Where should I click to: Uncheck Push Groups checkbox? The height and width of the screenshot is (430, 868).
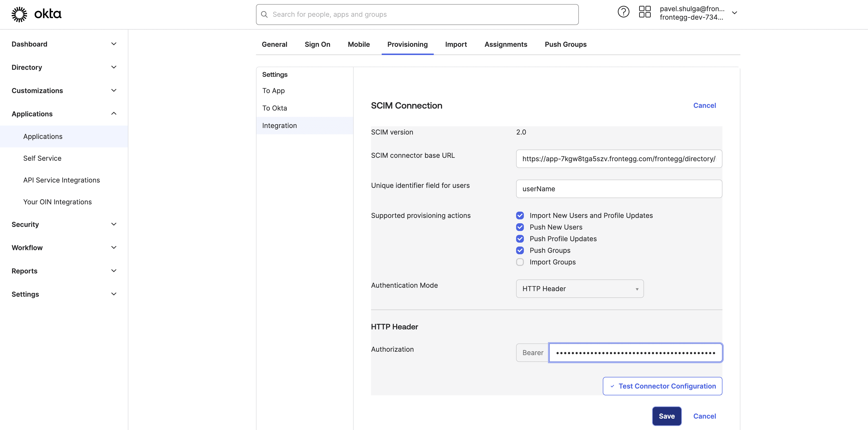coord(520,251)
